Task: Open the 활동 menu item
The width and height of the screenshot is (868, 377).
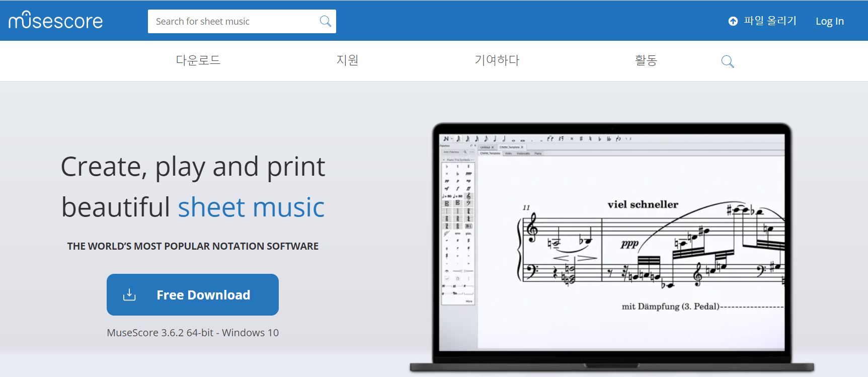Action: click(x=646, y=60)
